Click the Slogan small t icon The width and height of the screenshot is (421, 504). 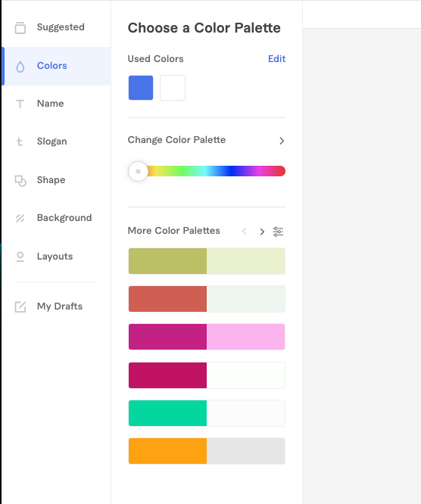(x=20, y=142)
